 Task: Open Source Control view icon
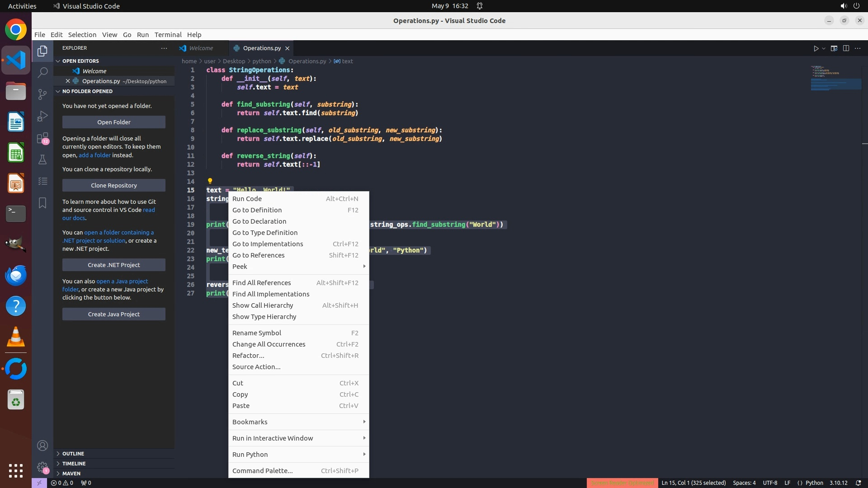click(x=42, y=94)
